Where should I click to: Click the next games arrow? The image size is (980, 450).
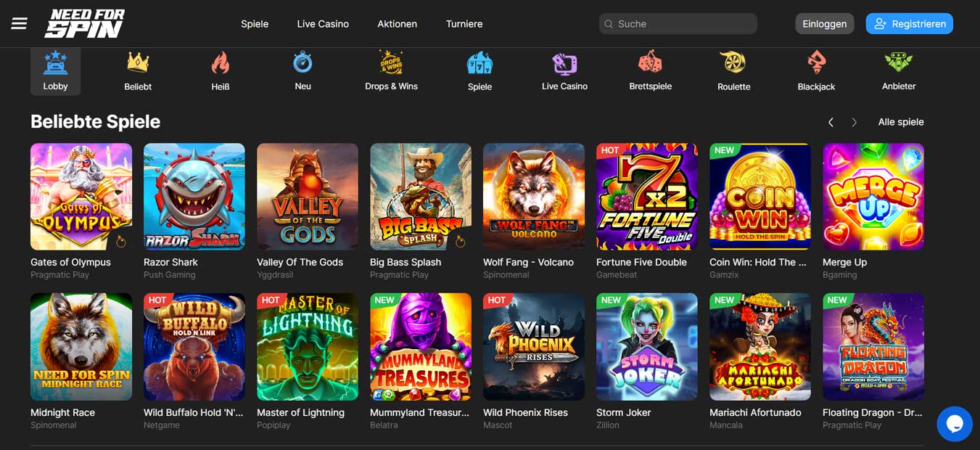(x=854, y=122)
